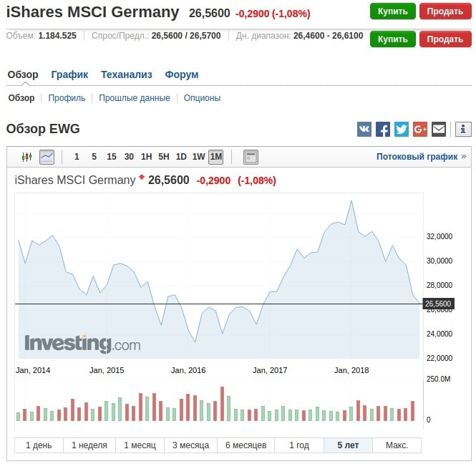Choose the 5H chart interval
The width and height of the screenshot is (476, 469).
(x=164, y=157)
